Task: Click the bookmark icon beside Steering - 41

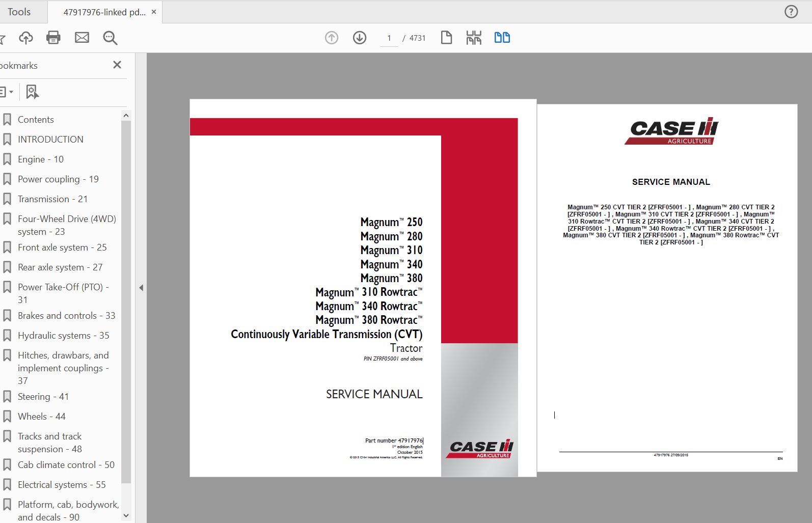Action: click(7, 397)
